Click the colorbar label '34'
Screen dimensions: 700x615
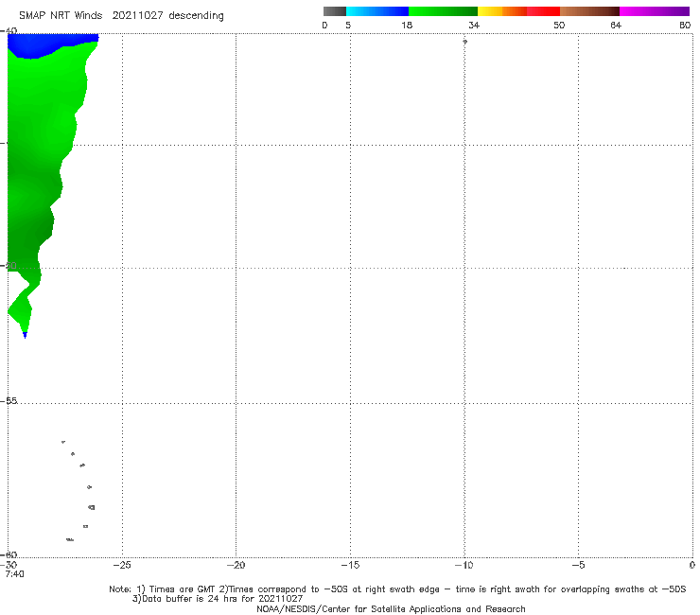[474, 26]
